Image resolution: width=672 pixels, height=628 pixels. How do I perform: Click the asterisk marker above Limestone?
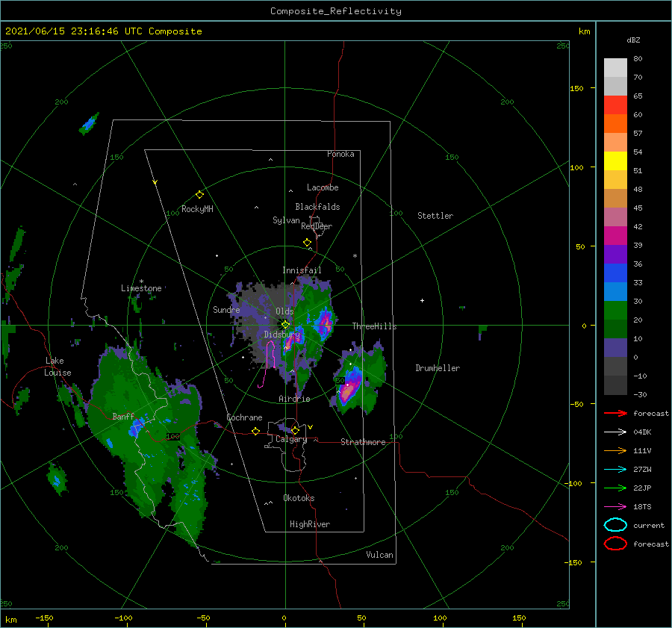click(141, 282)
